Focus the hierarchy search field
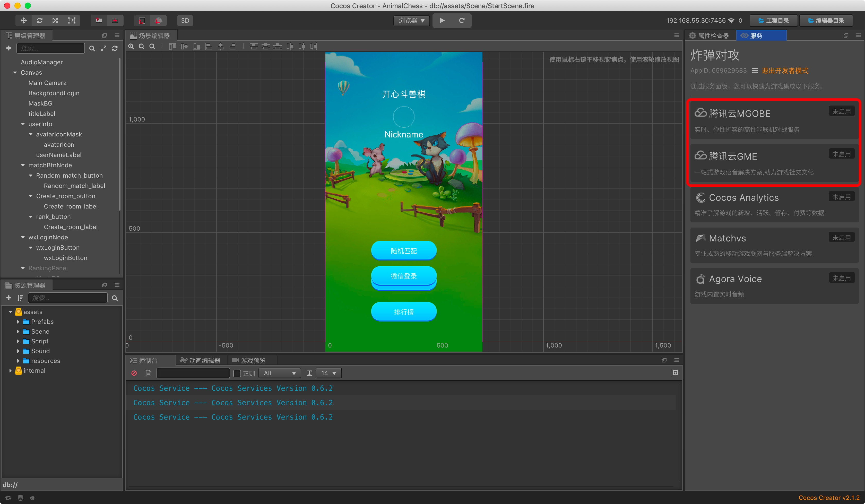 (51, 48)
